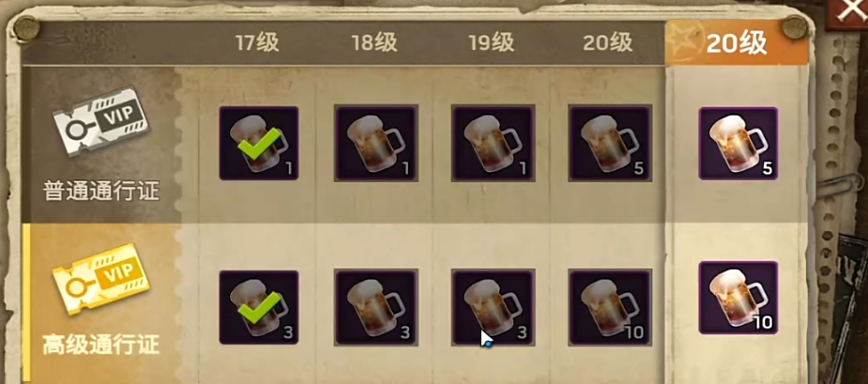Claim highlighted level 20 normal beer reward
Screen dimensions: 868x384
click(x=738, y=144)
